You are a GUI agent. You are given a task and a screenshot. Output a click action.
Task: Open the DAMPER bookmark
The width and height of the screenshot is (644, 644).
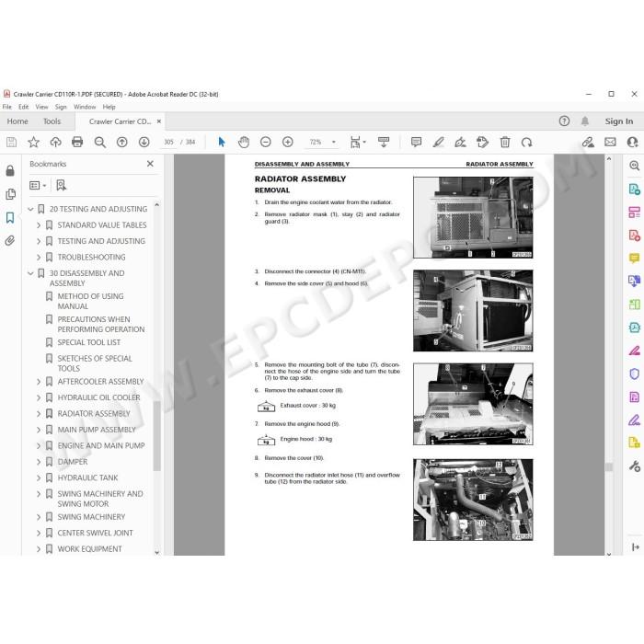coord(73,462)
